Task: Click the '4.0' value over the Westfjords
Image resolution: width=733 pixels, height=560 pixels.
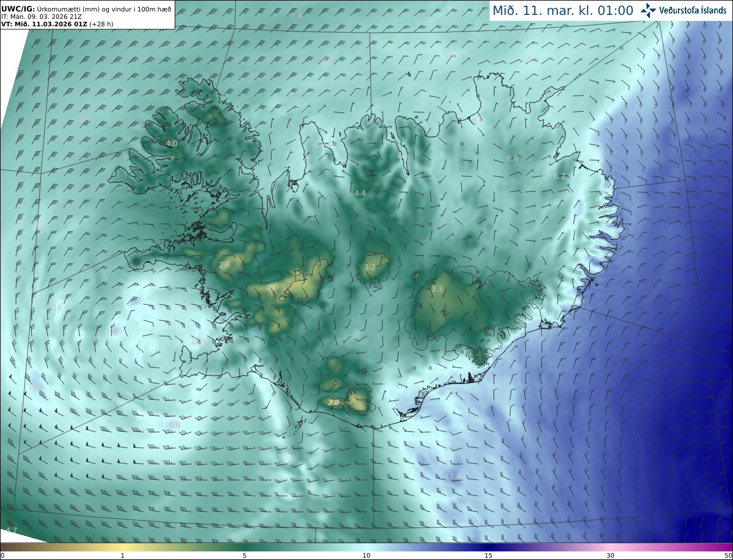Action: 171,143
